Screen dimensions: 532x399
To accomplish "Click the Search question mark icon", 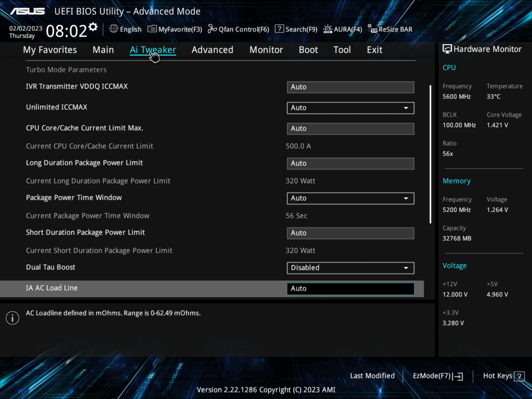I will point(279,29).
